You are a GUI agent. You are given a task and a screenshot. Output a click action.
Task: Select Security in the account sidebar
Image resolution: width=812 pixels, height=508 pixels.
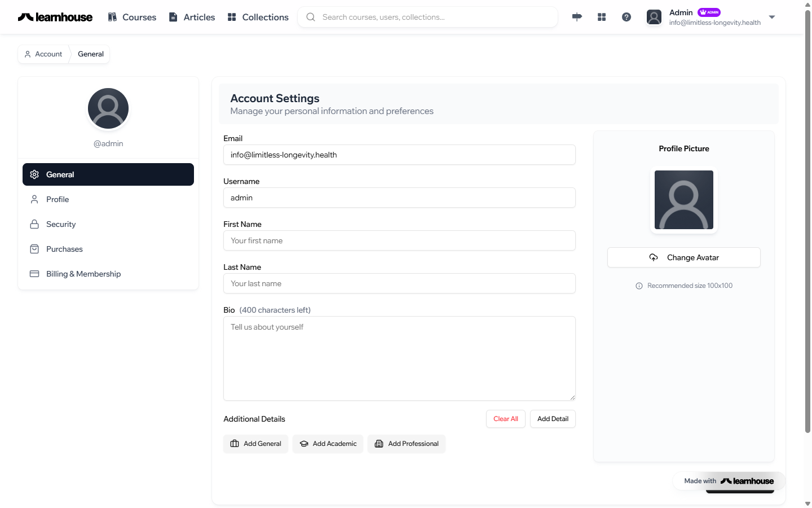coord(61,224)
